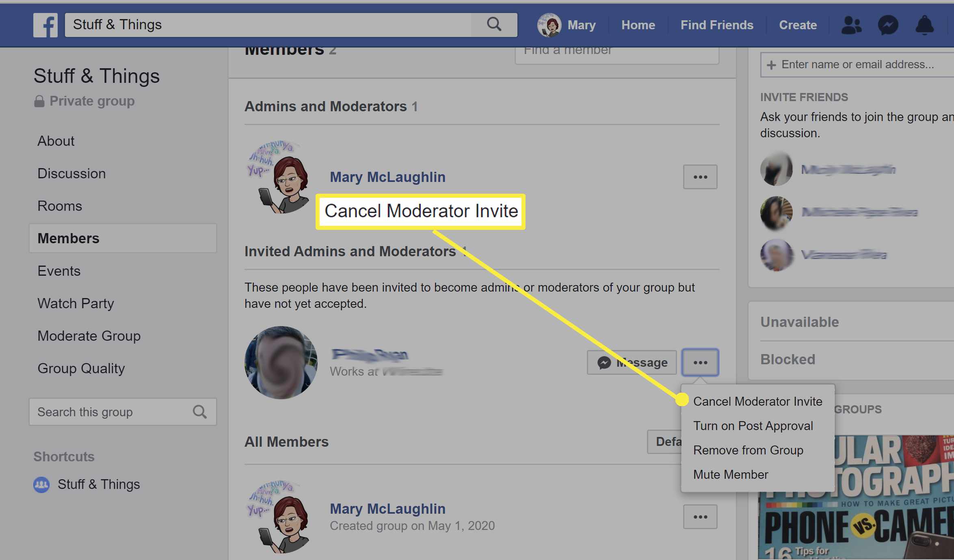Click the Create button in top navigation
This screenshot has height=560, width=954.
[x=798, y=25]
